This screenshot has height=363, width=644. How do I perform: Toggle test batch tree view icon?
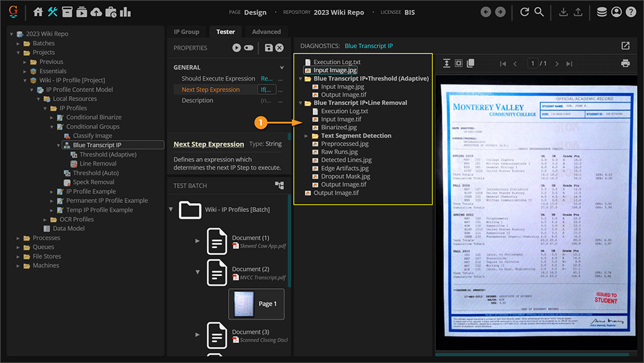(x=279, y=186)
